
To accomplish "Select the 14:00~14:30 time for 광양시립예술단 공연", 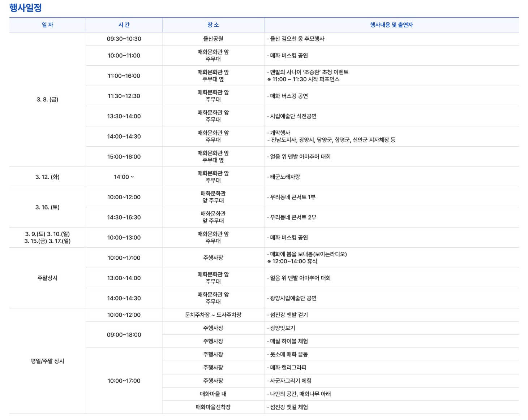I will point(124,298).
